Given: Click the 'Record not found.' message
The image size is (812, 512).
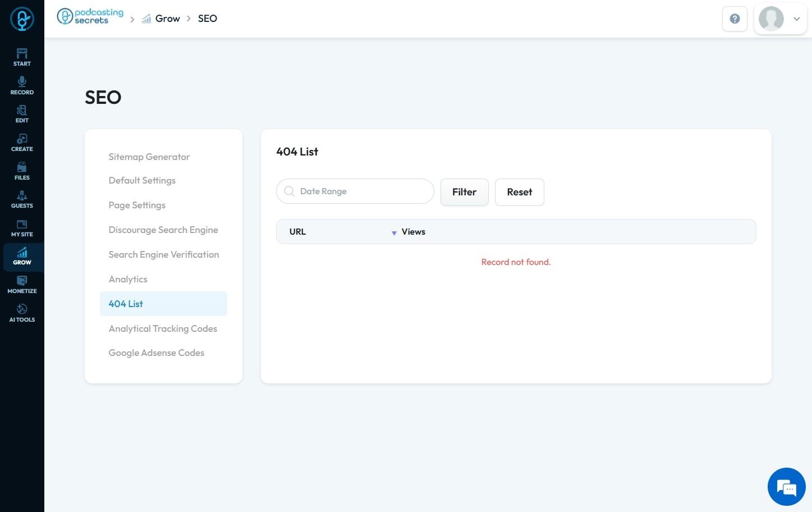Looking at the screenshot, I should click(516, 262).
